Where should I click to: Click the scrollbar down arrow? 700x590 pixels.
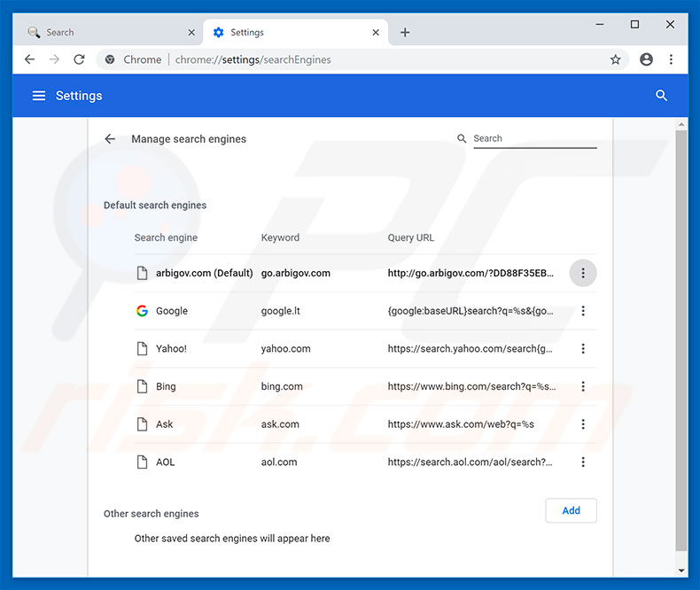pos(681,570)
